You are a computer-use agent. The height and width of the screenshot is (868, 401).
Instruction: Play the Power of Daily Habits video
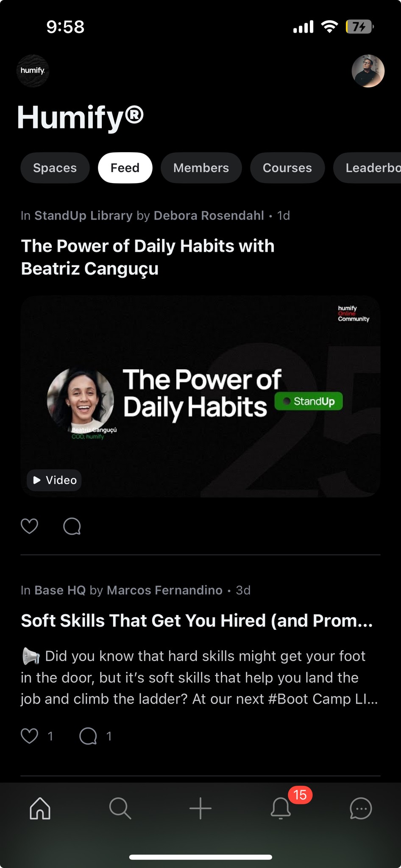[x=200, y=396]
